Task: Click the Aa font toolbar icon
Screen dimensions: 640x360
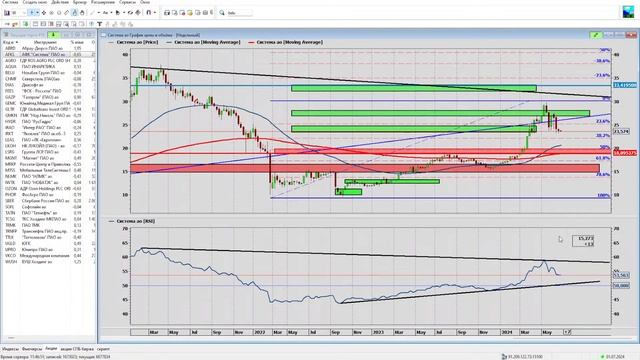Action: point(105,13)
